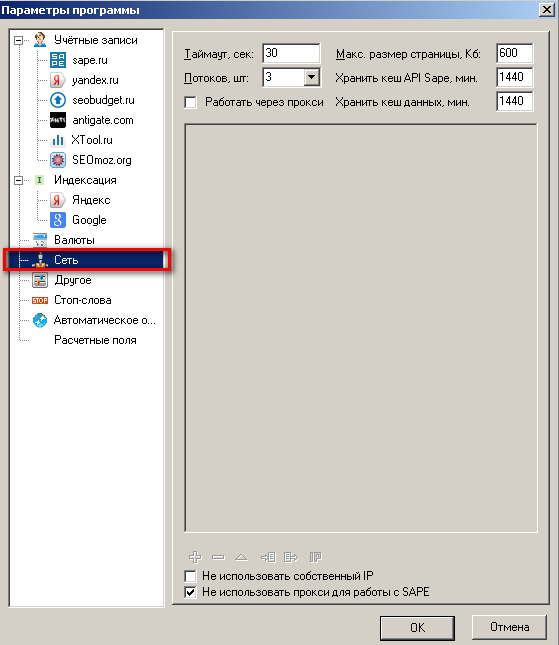Click the Отмена button
559x645 pixels.
509,627
